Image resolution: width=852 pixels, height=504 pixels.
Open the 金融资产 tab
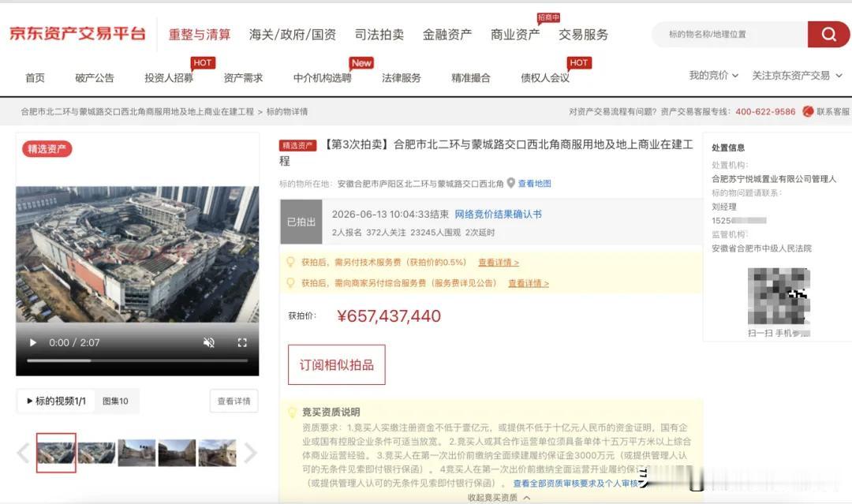pyautogui.click(x=447, y=35)
